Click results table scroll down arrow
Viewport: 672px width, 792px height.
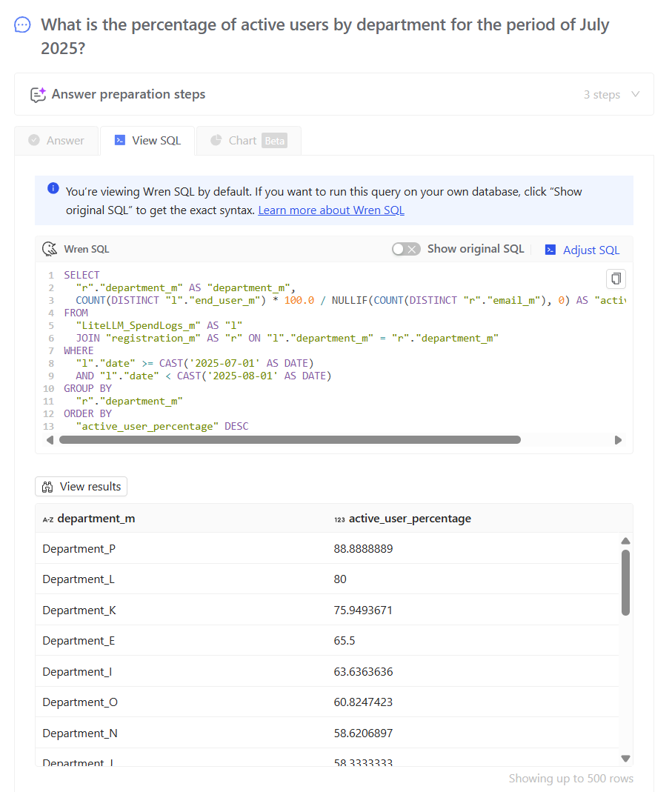(x=625, y=758)
